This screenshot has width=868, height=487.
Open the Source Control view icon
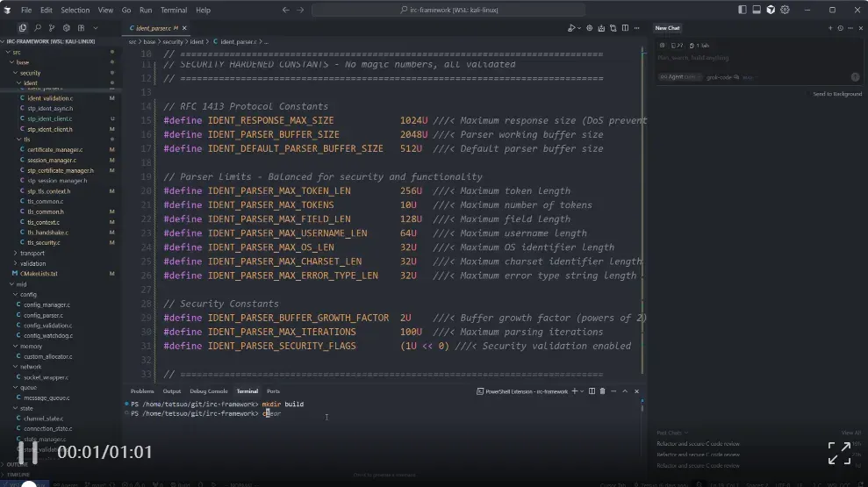(x=52, y=28)
